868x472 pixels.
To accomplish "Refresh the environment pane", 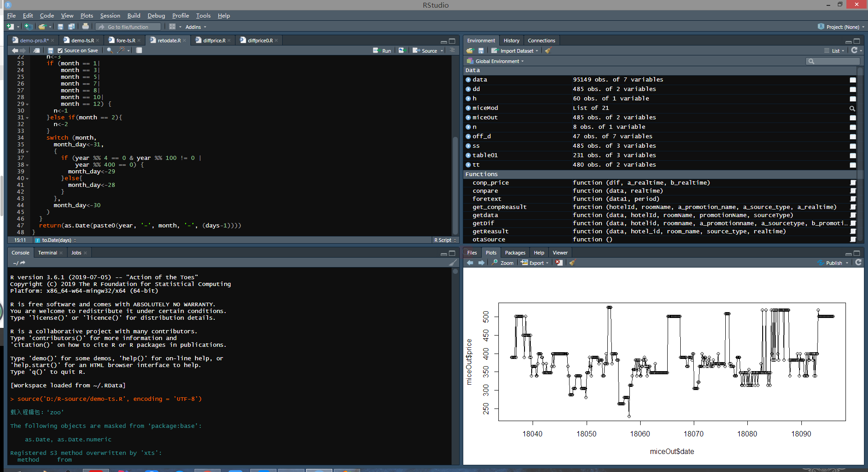I will tap(854, 50).
